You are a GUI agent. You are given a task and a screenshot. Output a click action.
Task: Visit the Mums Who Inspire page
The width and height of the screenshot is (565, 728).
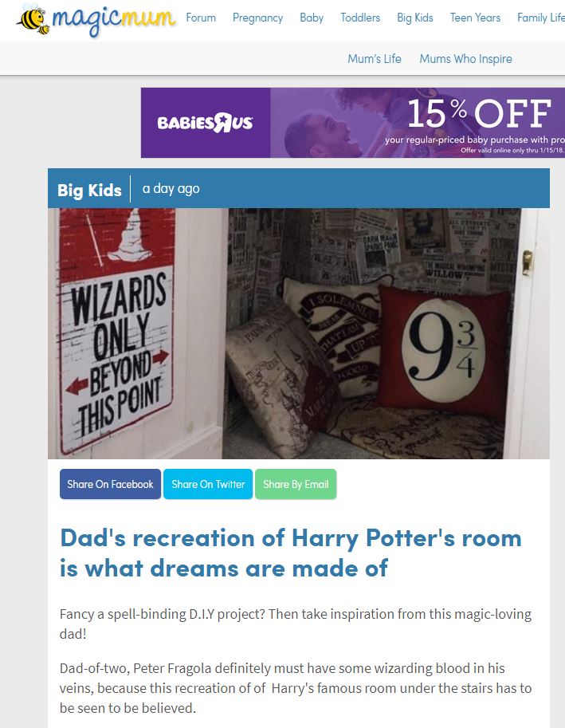[x=465, y=59]
